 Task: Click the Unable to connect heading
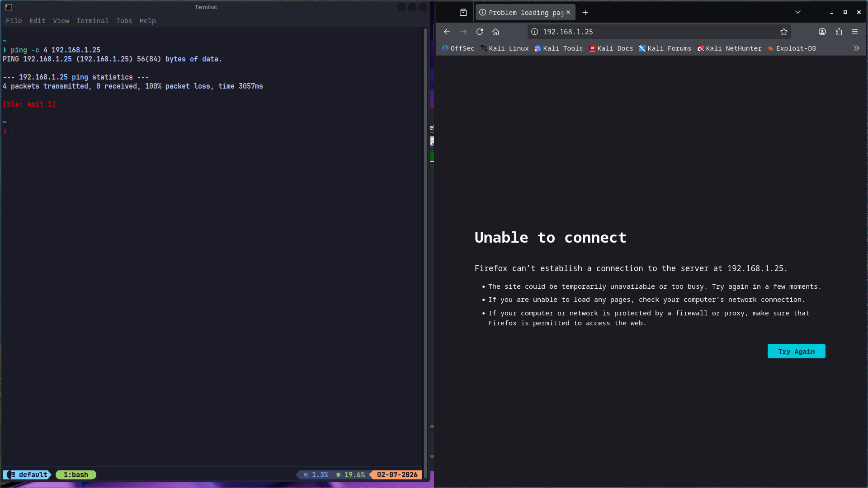click(x=550, y=237)
